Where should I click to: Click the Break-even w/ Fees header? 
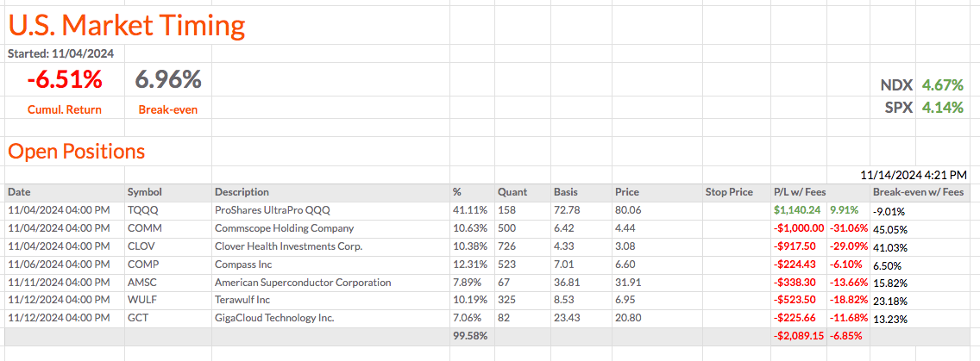[918, 192]
